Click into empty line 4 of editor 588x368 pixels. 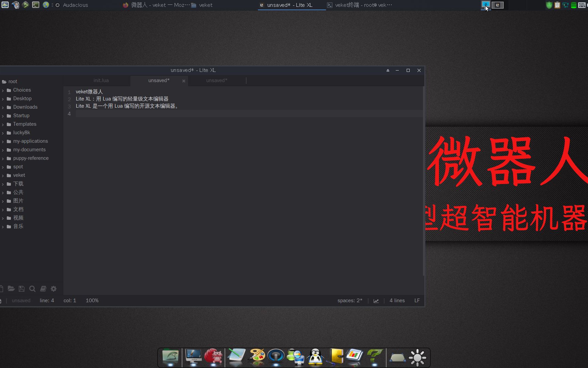point(248,113)
